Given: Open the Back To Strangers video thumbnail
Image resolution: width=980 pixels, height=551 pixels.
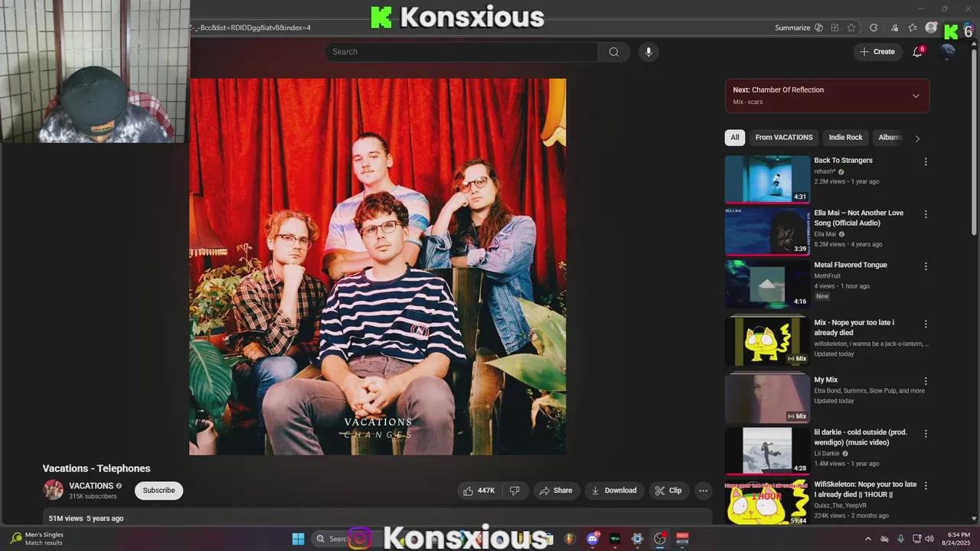Looking at the screenshot, I should pyautogui.click(x=767, y=180).
